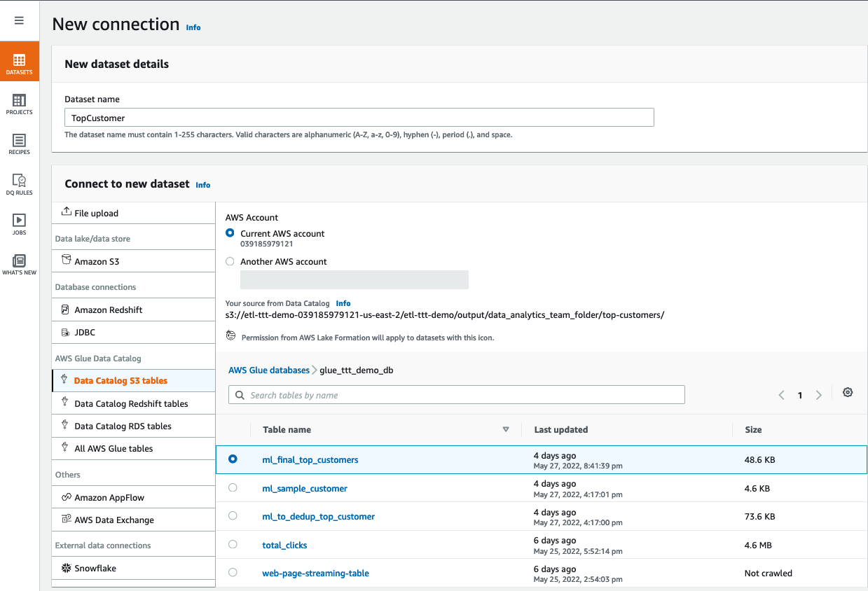Click the May 27, 2022, 8:41:39 pm timestamp
868x591 pixels.
[578, 466]
